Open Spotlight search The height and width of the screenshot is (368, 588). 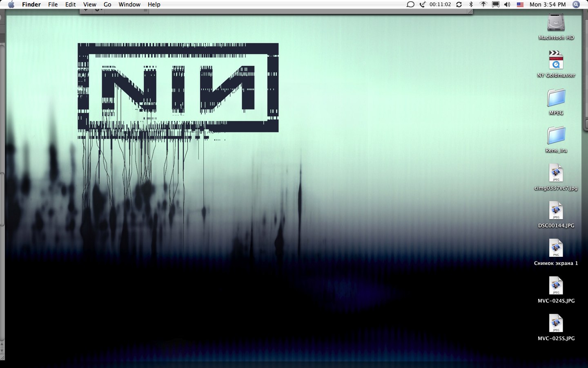[576, 4]
